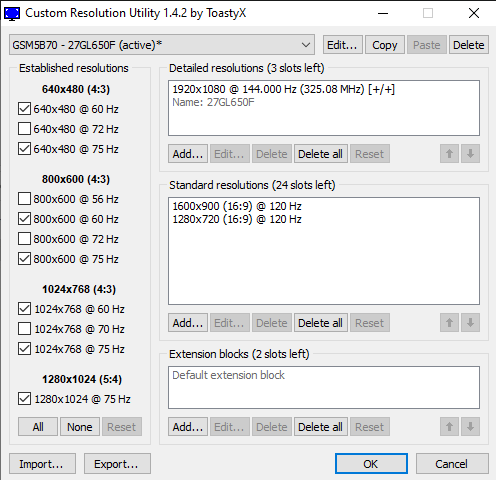Click Delete under Detailed resolutions
Image resolution: width=496 pixels, height=480 pixels.
[x=272, y=154]
